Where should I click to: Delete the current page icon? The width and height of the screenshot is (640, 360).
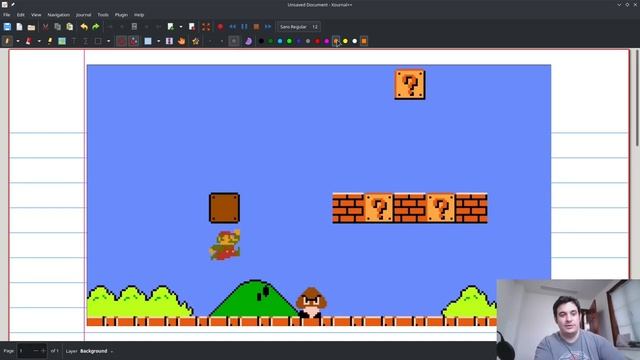click(x=192, y=27)
